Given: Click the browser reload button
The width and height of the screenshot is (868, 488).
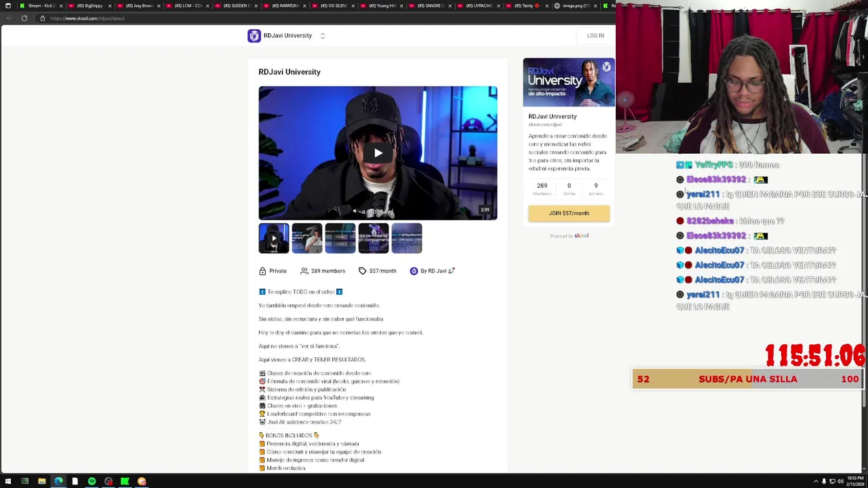Looking at the screenshot, I should 24,18.
